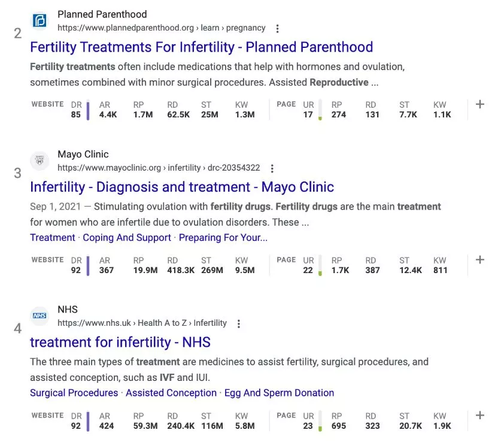Click the NHS favicon icon
The width and height of the screenshot is (504, 445).
pos(40,316)
